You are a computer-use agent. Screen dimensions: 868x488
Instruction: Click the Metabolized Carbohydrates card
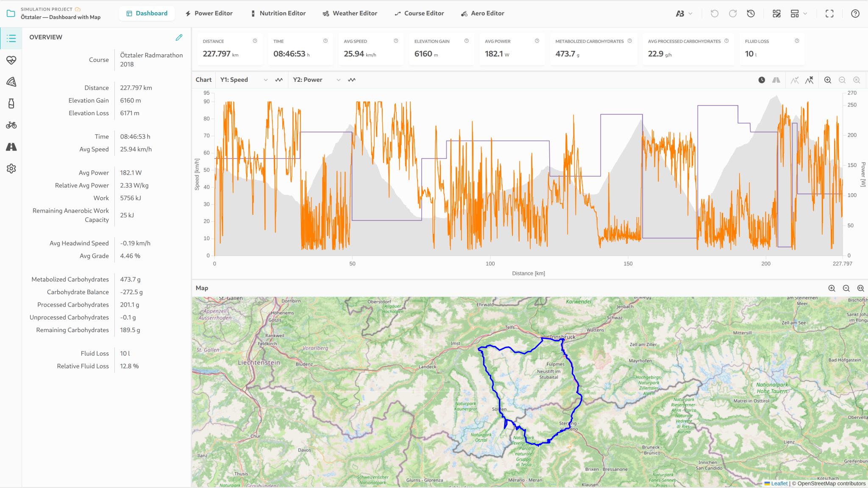[594, 49]
